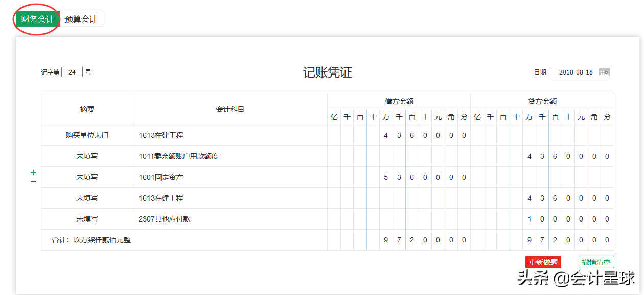The image size is (644, 295).
Task: Click the debit digit cell showing 5 for 1601固定资产
Action: (x=386, y=177)
